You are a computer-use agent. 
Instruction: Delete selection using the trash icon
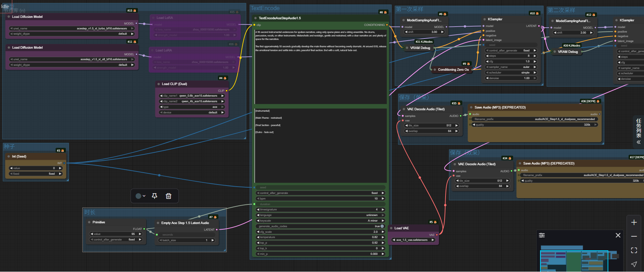(168, 196)
